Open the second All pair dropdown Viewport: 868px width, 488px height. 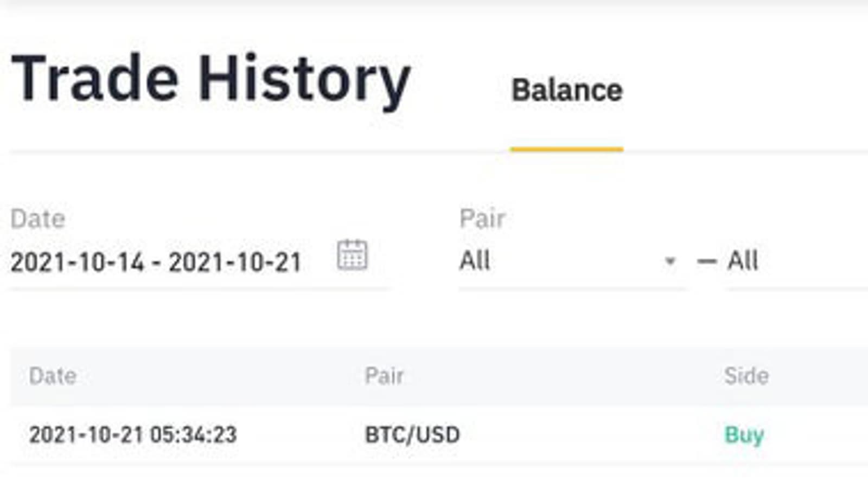(x=742, y=261)
